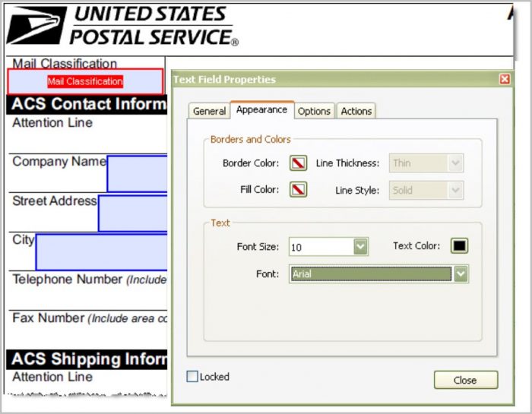Change the Text Color swatch
The width and height of the screenshot is (532, 414).
point(459,246)
